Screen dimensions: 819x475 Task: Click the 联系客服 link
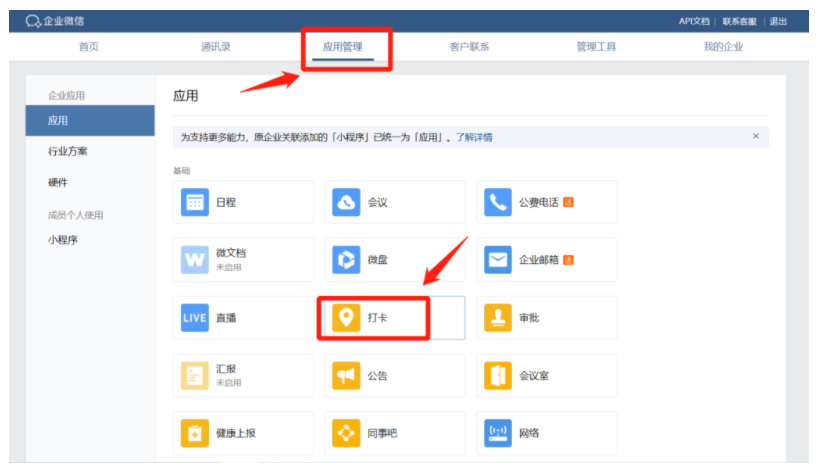click(740, 21)
